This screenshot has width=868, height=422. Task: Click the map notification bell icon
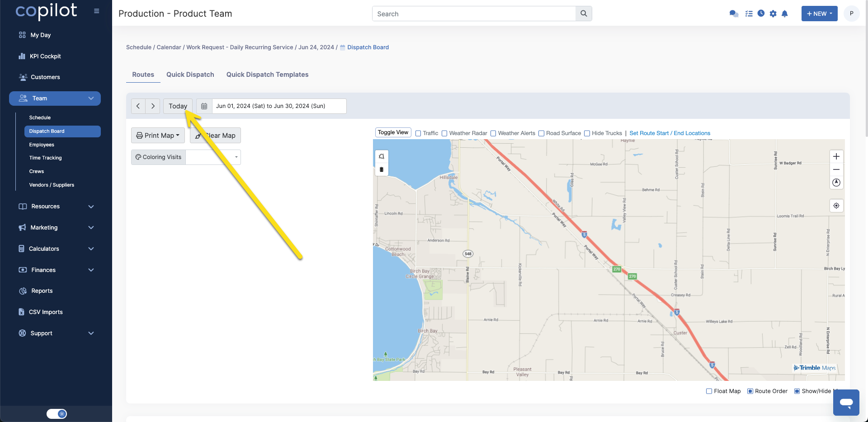(382, 156)
